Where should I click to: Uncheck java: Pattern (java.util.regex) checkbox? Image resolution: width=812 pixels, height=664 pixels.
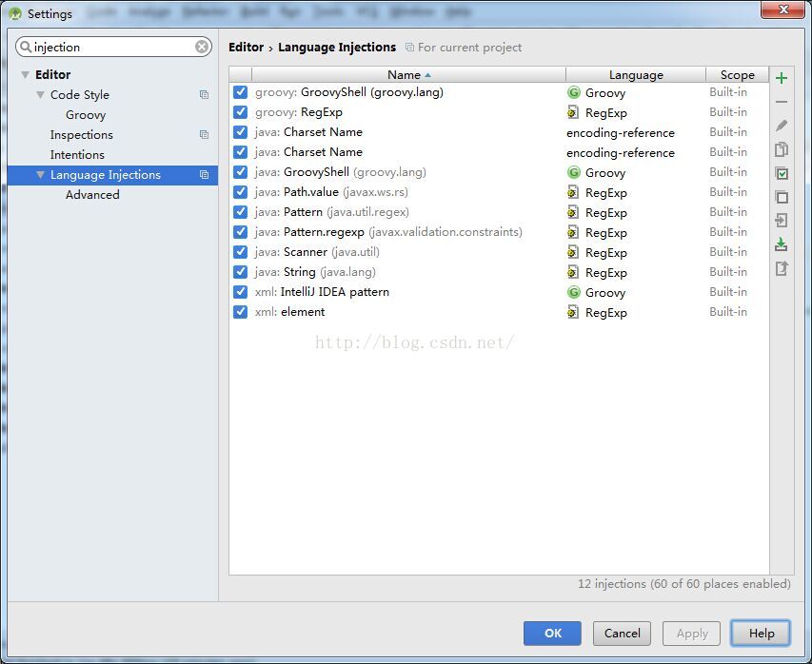click(240, 212)
